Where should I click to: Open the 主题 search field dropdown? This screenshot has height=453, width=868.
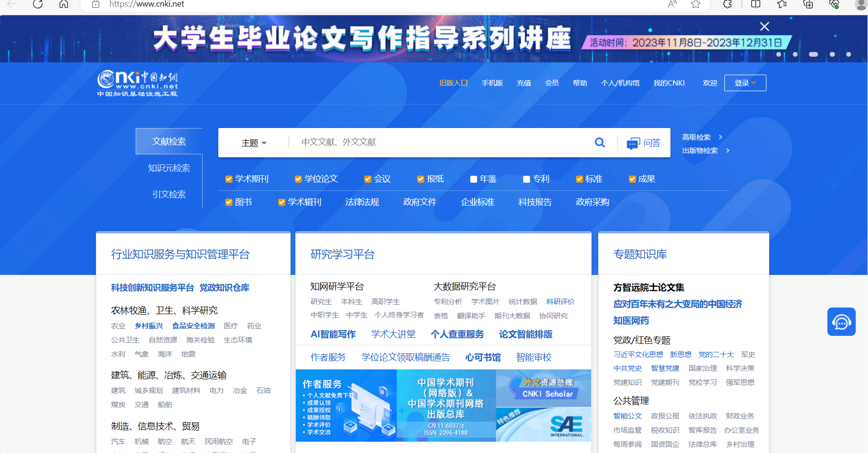coord(254,143)
